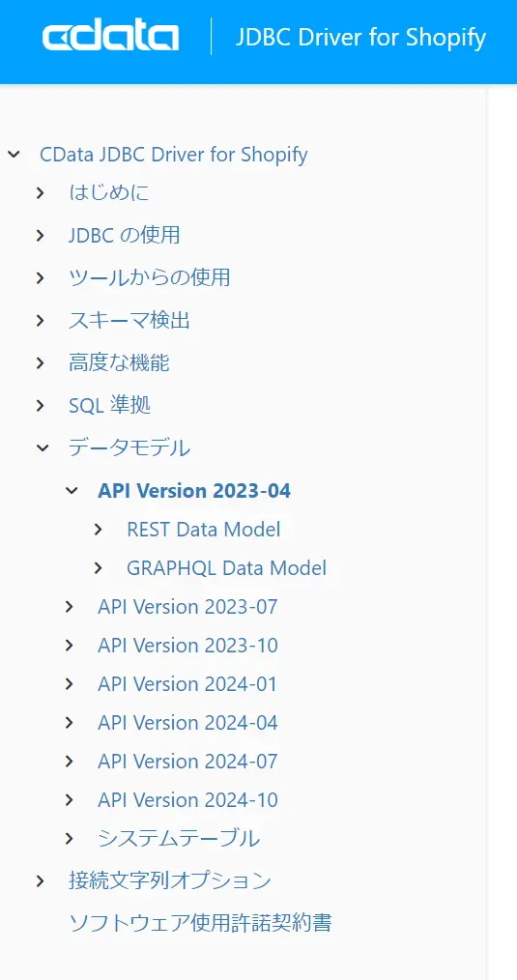The width and height of the screenshot is (517, 980).
Task: Collapse the API Version 2023-04 chevron
Action: pyautogui.click(x=72, y=491)
